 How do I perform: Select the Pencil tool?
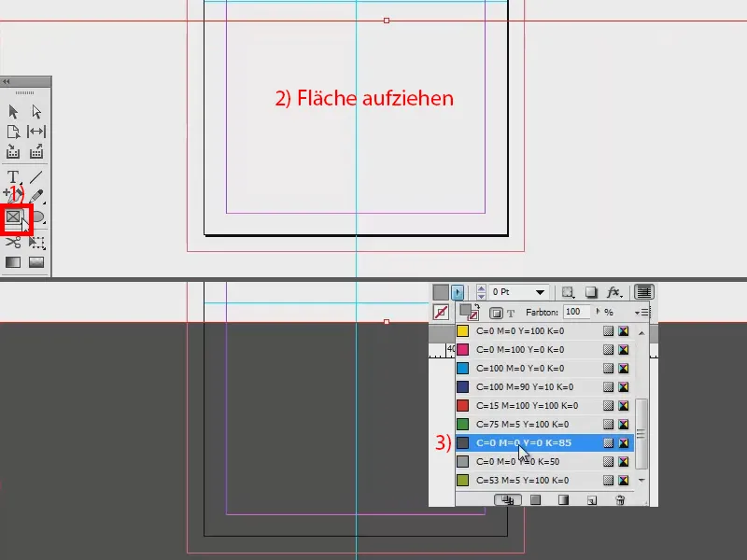pos(36,196)
